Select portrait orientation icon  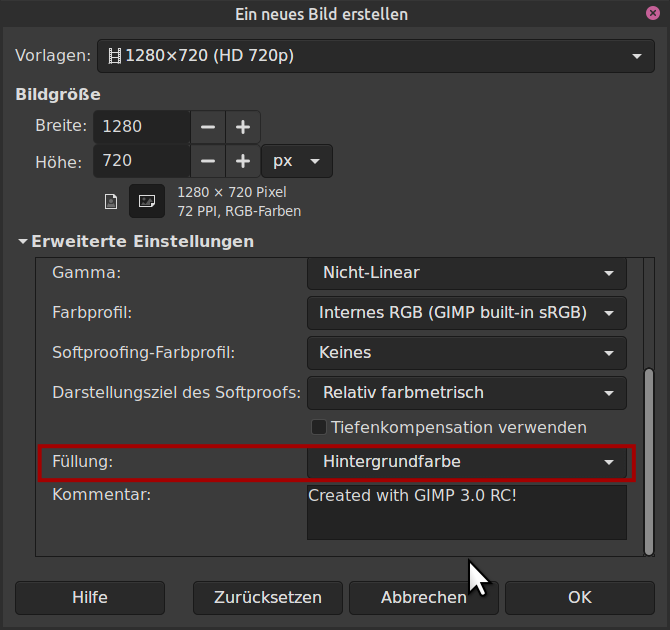(111, 201)
